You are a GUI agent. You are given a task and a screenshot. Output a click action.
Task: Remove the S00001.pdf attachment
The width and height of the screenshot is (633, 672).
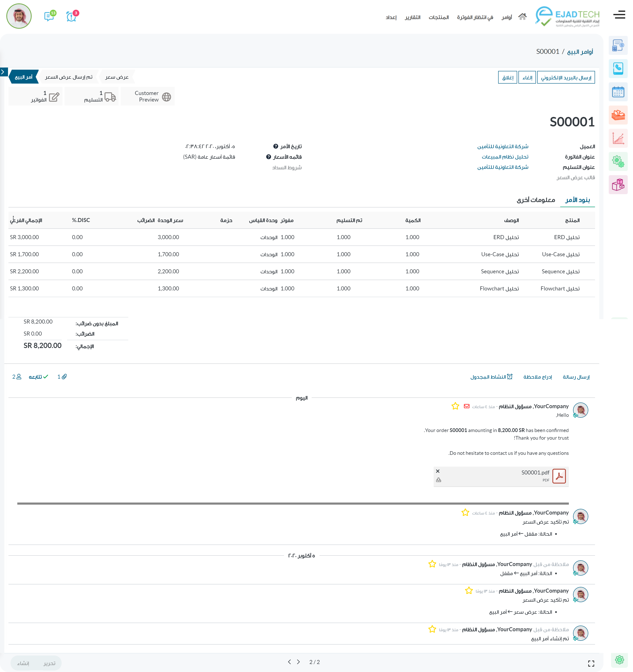[438, 471]
